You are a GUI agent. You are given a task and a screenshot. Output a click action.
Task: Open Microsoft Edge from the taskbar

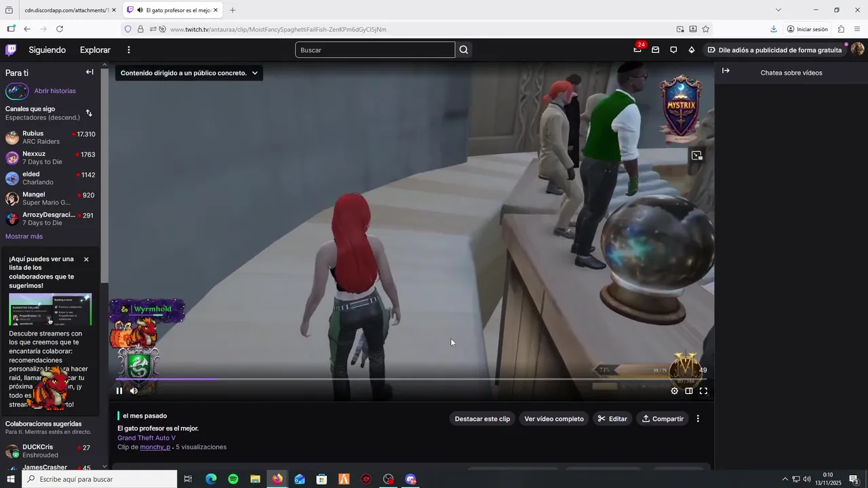click(211, 479)
